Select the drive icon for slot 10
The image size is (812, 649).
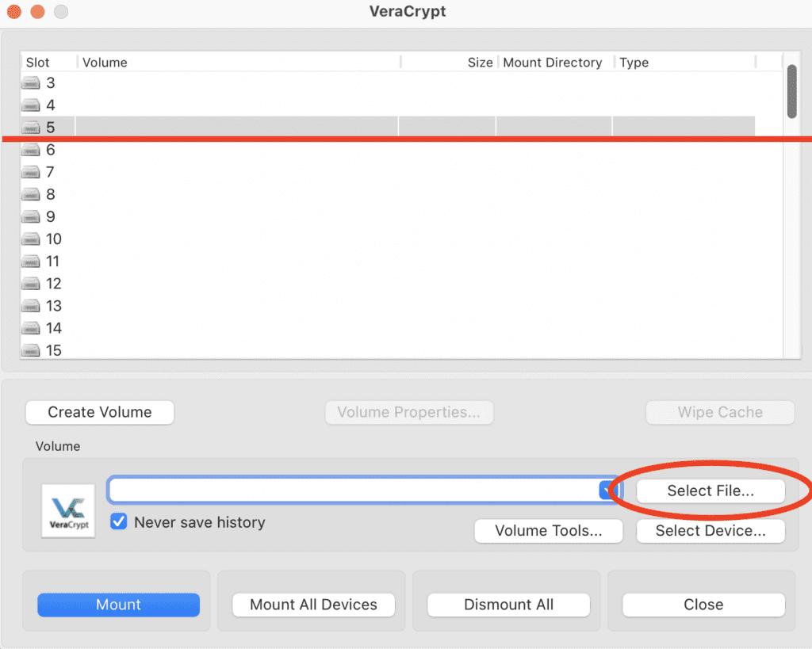[31, 239]
